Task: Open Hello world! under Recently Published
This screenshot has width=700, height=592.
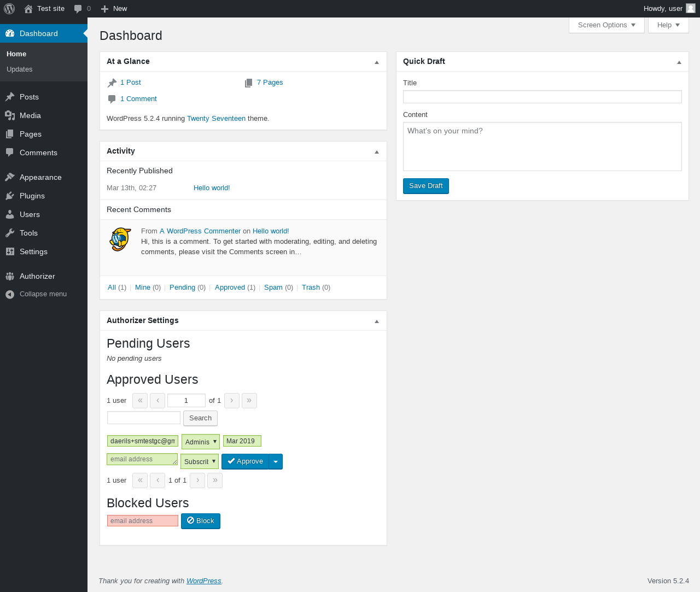Action: pos(212,188)
